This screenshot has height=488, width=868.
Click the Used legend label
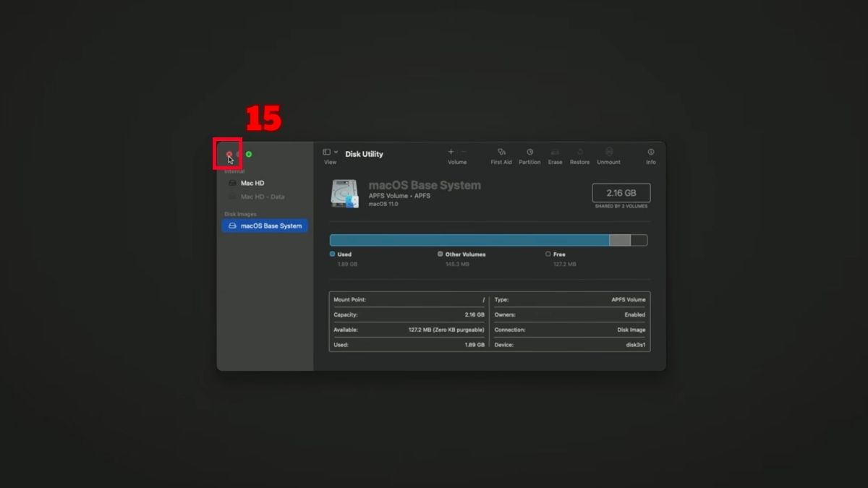(x=344, y=254)
